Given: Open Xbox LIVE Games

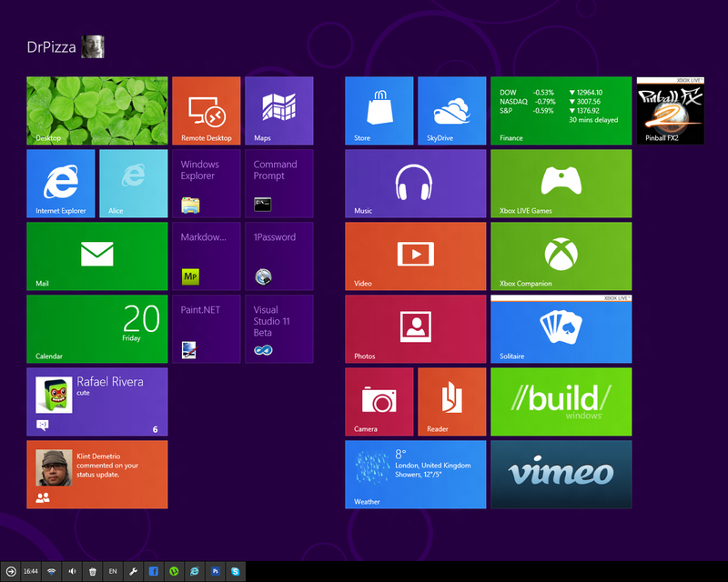Looking at the screenshot, I should [x=561, y=183].
